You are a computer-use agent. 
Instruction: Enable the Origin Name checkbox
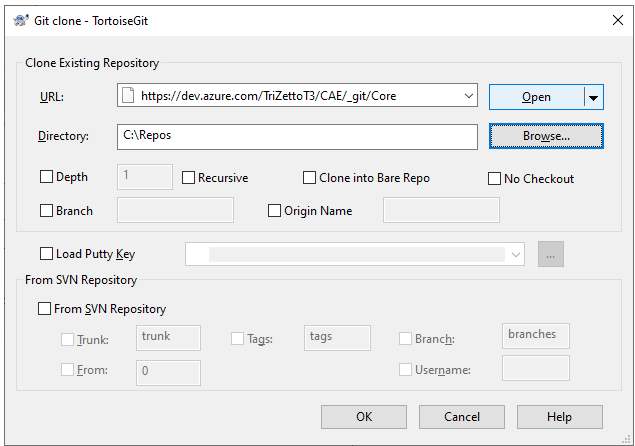pyautogui.click(x=275, y=211)
